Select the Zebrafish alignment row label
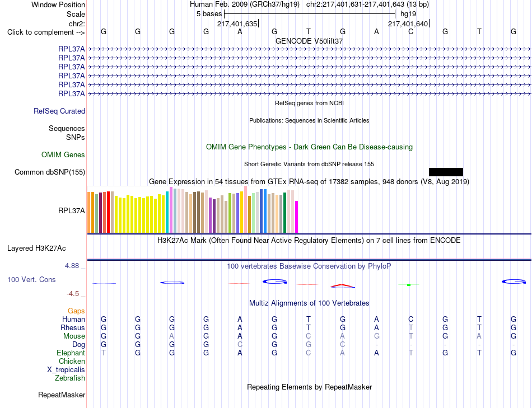The height and width of the screenshot is (408, 532). pos(70,378)
